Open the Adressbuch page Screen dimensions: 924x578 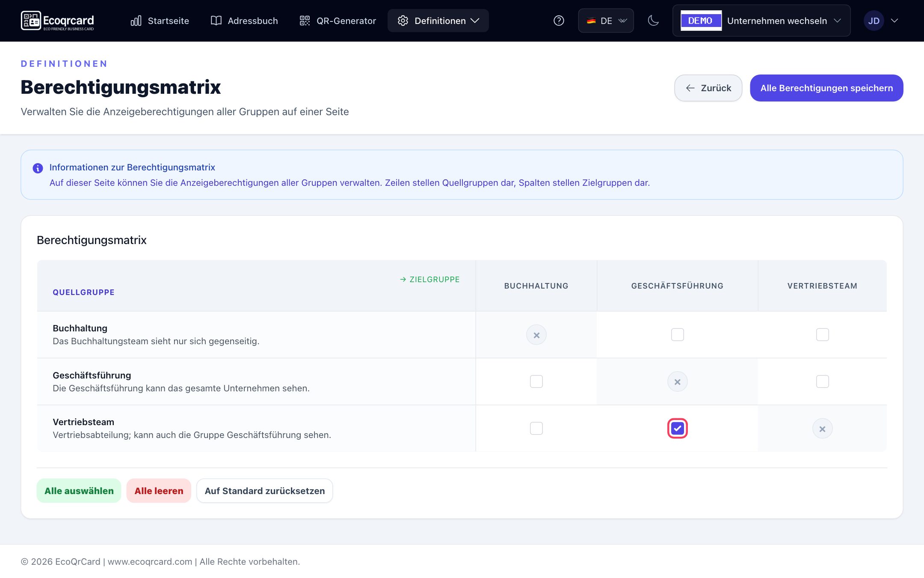coord(244,21)
